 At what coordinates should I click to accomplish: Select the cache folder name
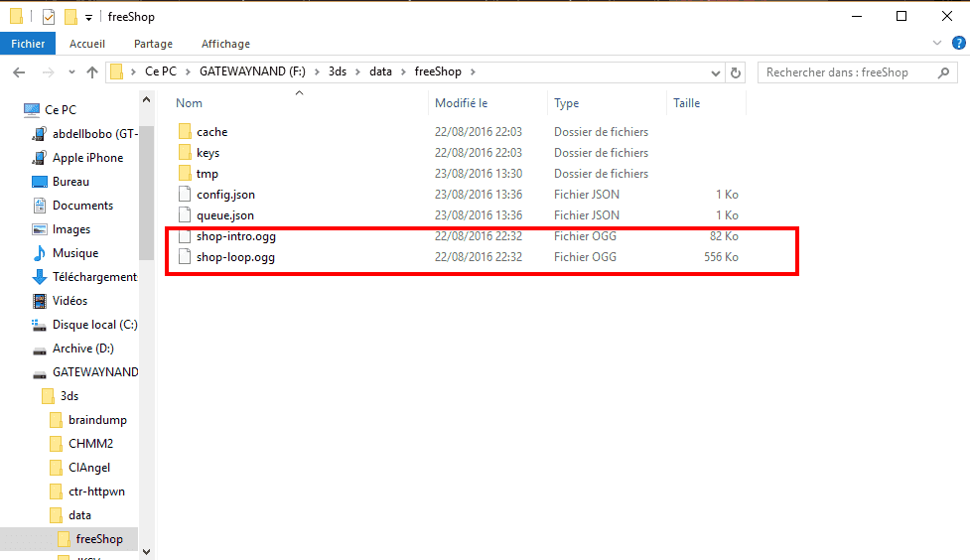(x=211, y=132)
